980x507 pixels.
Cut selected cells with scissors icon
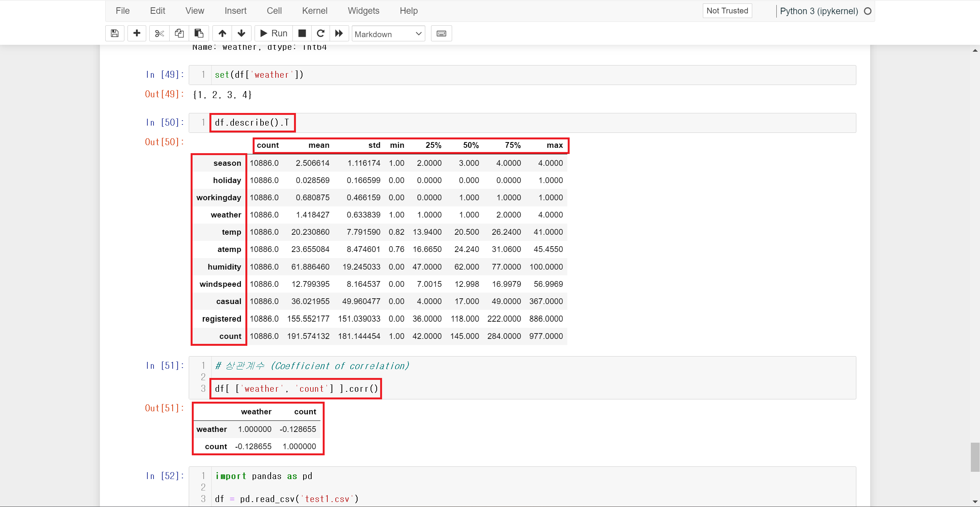159,33
